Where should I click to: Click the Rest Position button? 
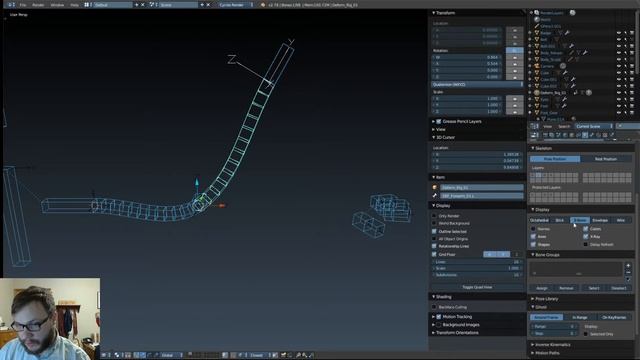tap(606, 159)
